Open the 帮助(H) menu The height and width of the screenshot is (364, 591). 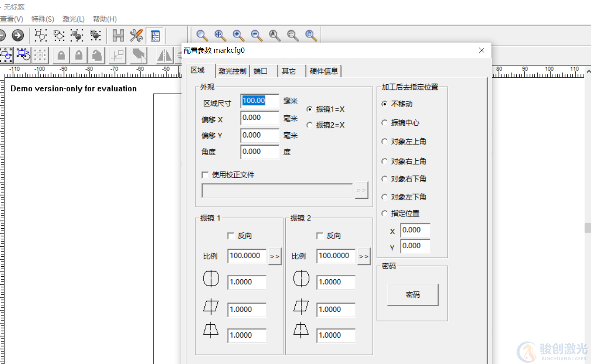[x=105, y=19]
